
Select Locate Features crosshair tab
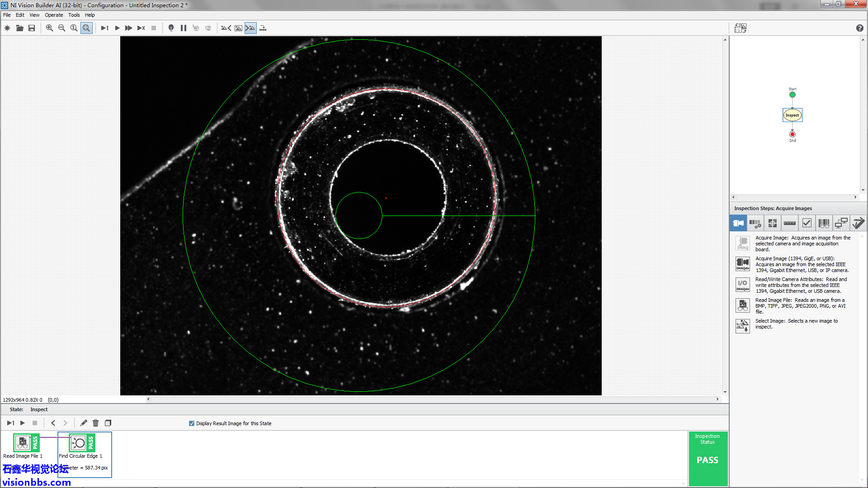point(772,223)
